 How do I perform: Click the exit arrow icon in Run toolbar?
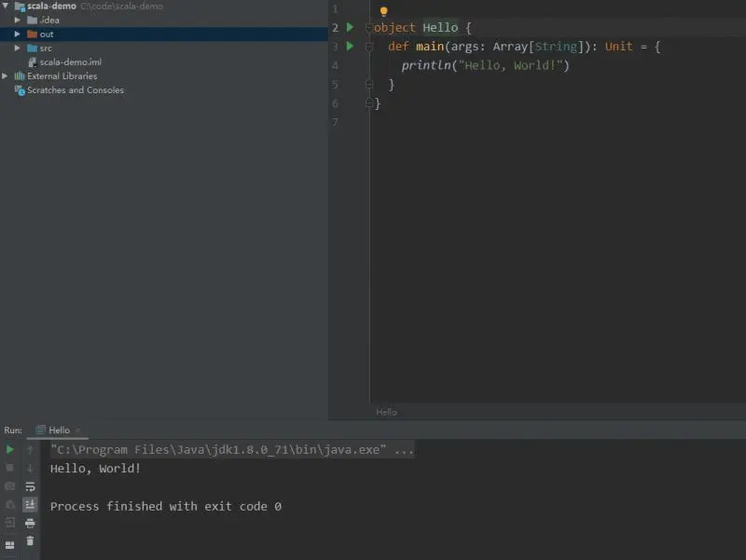coord(9,523)
